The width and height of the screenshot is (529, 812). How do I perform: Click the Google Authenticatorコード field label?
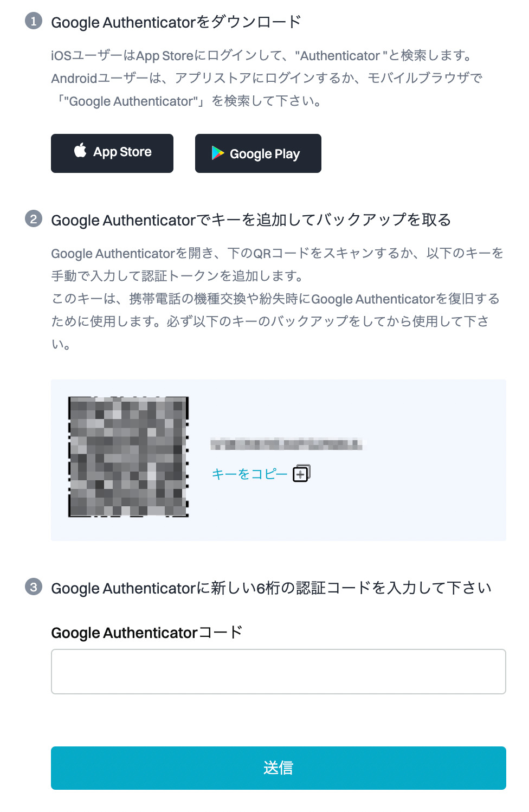[147, 633]
